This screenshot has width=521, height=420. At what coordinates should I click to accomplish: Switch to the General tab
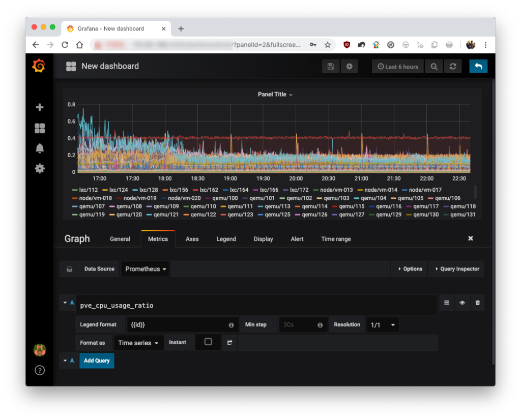point(120,239)
